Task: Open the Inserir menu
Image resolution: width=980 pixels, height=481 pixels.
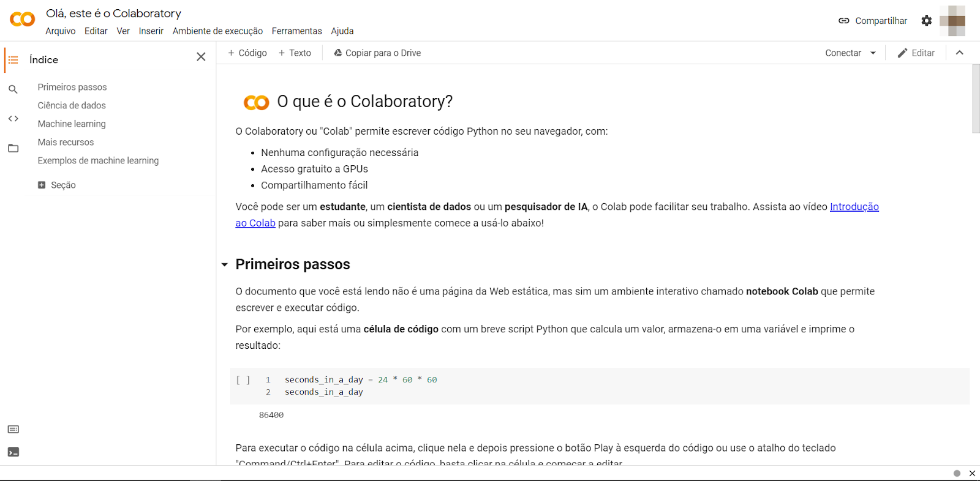Action: pyautogui.click(x=151, y=31)
